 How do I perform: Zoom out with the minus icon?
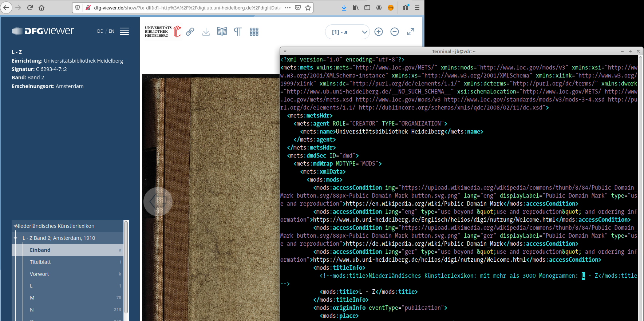coord(395,32)
